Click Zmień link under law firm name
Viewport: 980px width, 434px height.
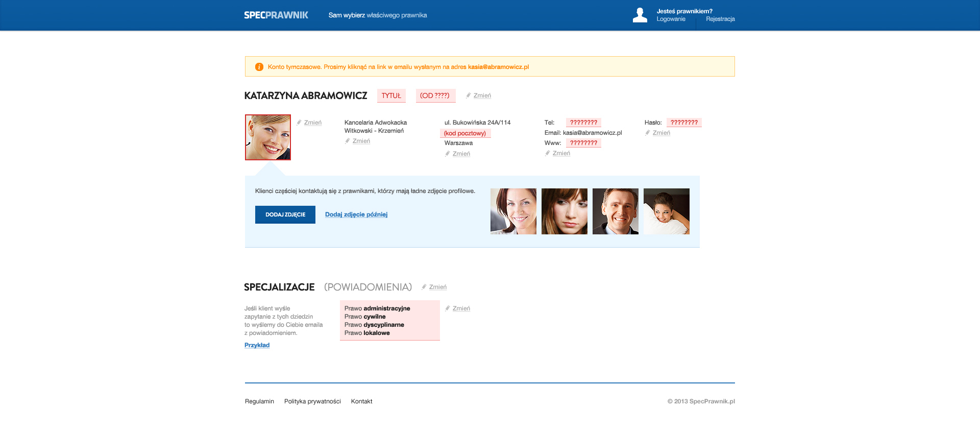point(361,141)
